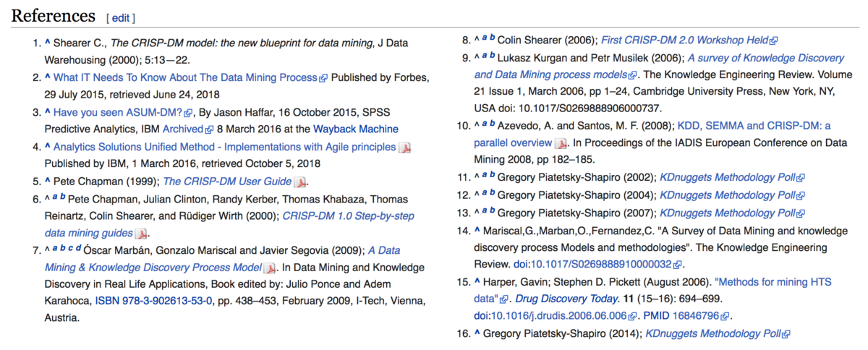This screenshot has width=868, height=350.
Task: Click caret backlink of reference 4
Action: pos(48,147)
